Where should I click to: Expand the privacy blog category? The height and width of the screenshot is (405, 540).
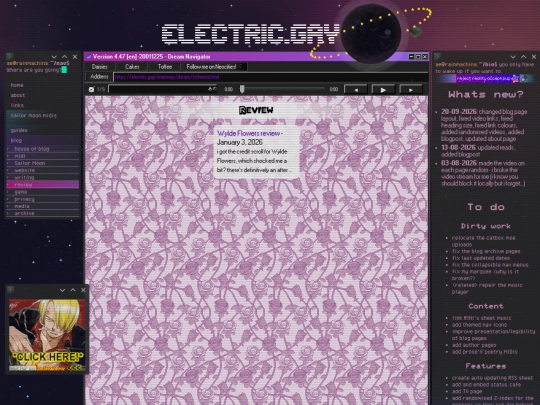(43, 199)
